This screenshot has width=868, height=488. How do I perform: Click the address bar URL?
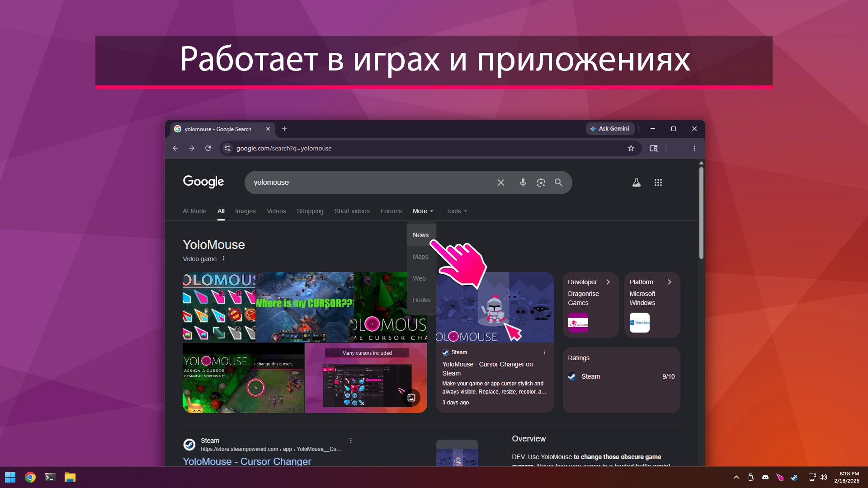284,148
